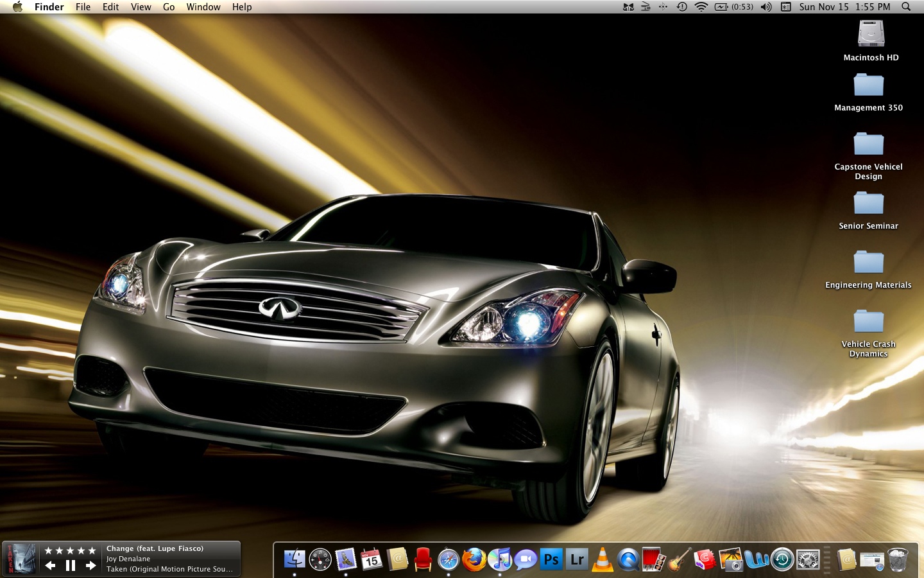This screenshot has width=924, height=578.
Task: Set rating to one star
Action: coord(48,550)
